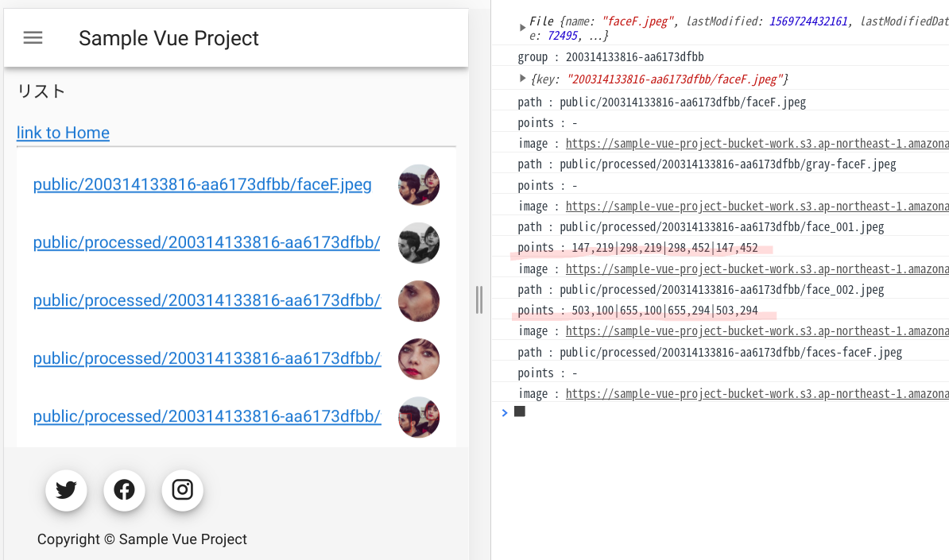Click the last list item avatar thumbnail
The height and width of the screenshot is (560, 949).
pos(419,417)
